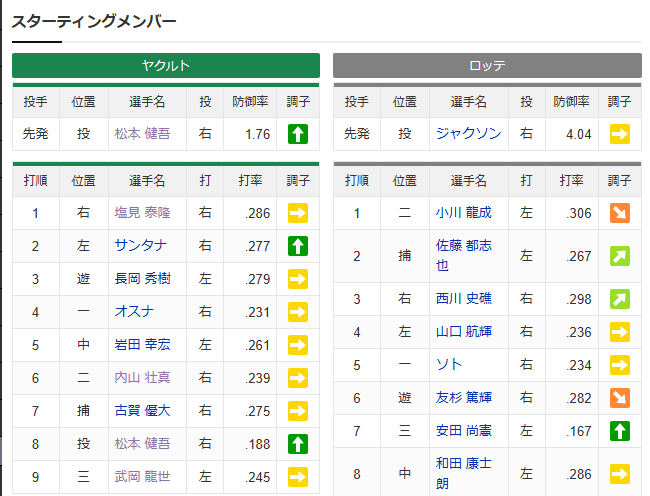
Task: Click the condition icon for 武岡 龍世
Action: [x=298, y=477]
